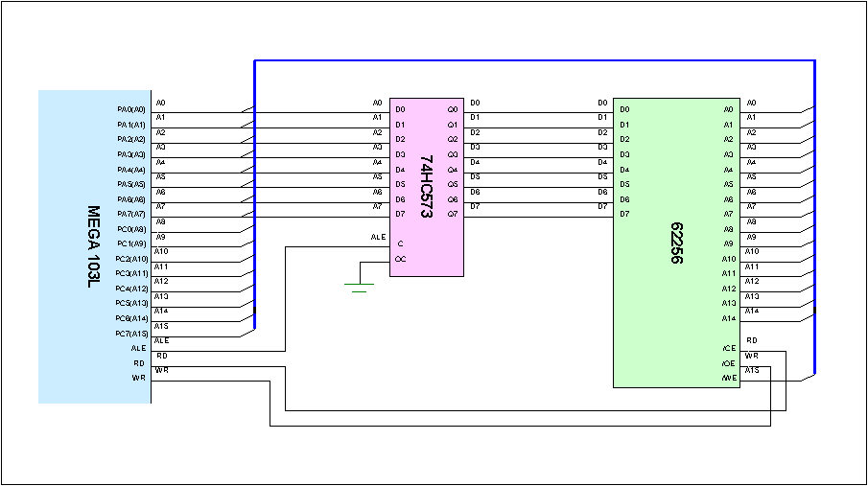This screenshot has height=486, width=868.
Task: Click the PC7(A15) pin on MEGA 103L
Action: pyautogui.click(x=131, y=334)
